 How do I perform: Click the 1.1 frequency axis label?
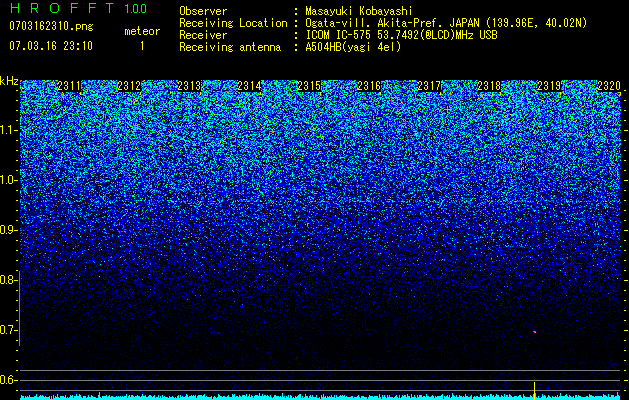click(8, 130)
